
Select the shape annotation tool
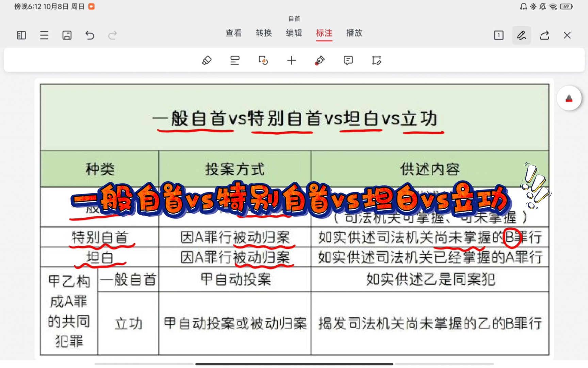(263, 61)
